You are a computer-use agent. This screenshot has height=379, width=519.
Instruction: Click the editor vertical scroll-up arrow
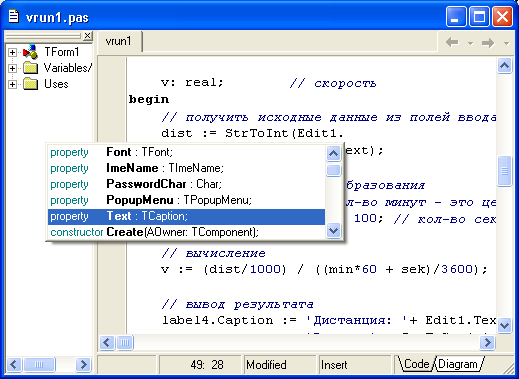(x=504, y=65)
